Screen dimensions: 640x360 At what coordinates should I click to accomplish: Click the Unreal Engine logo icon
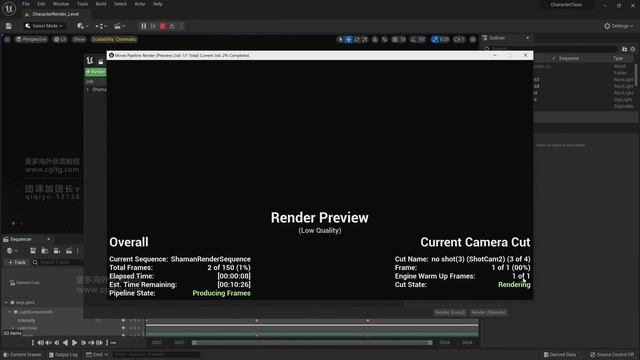coord(9,8)
